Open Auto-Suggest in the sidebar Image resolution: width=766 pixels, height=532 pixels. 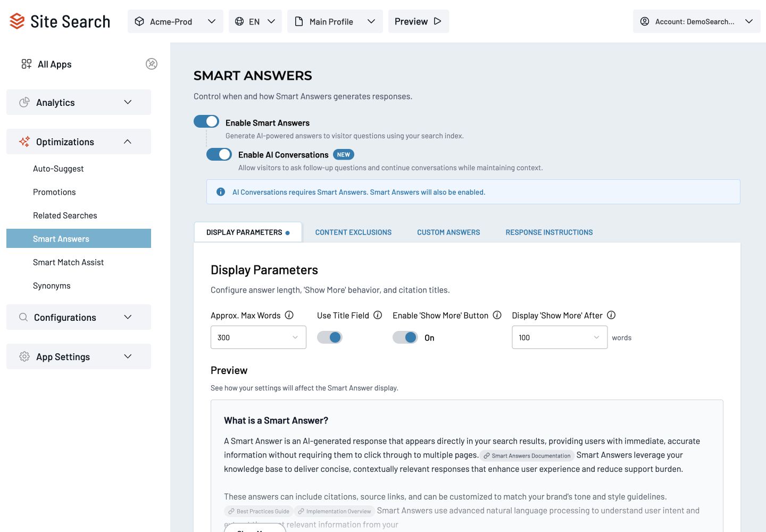tap(59, 169)
